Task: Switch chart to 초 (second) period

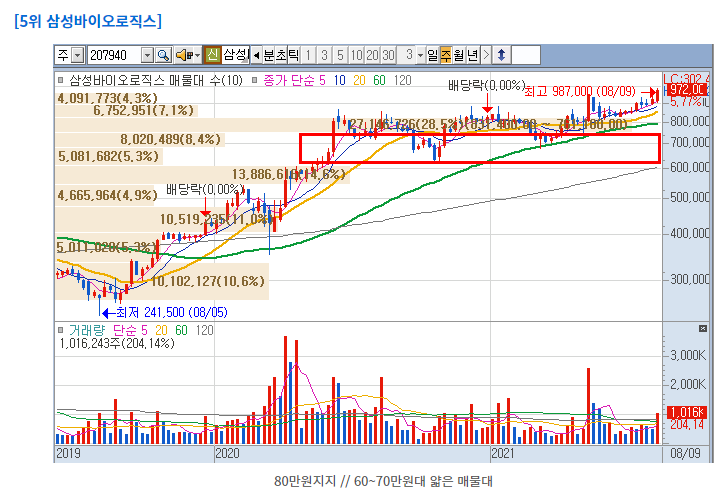Action: (281, 55)
